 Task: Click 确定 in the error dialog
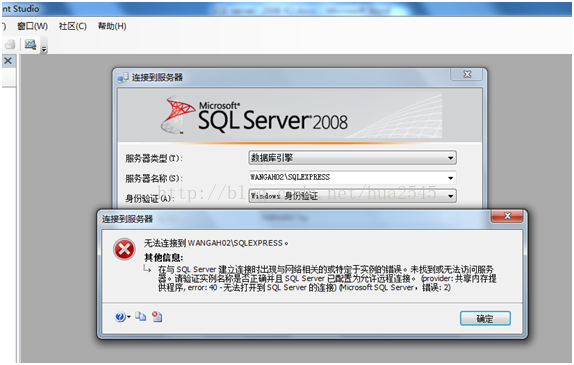(485, 319)
